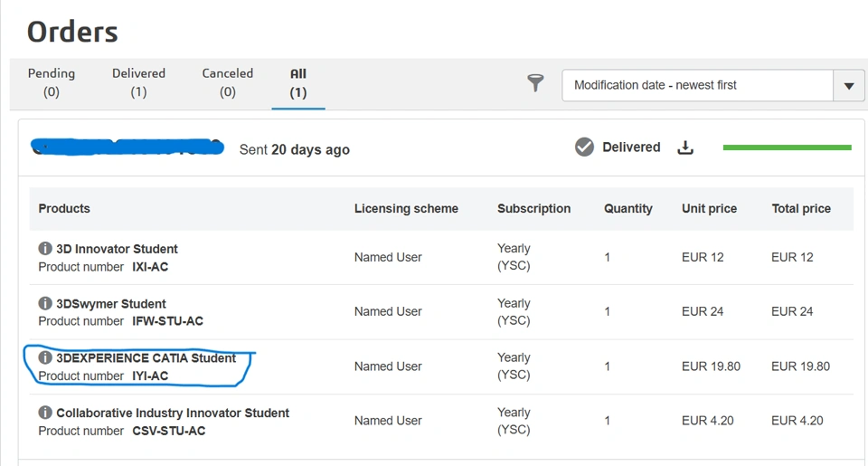
Task: Open the 3DSwymer Student product
Action: [x=111, y=304]
